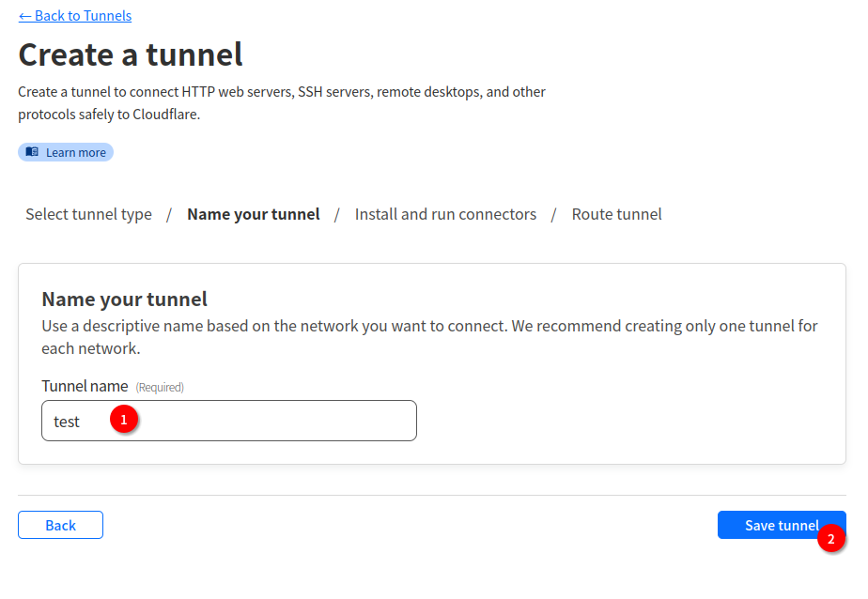Go back to the Tunnels list link
This screenshot has width=868, height=599.
(75, 16)
